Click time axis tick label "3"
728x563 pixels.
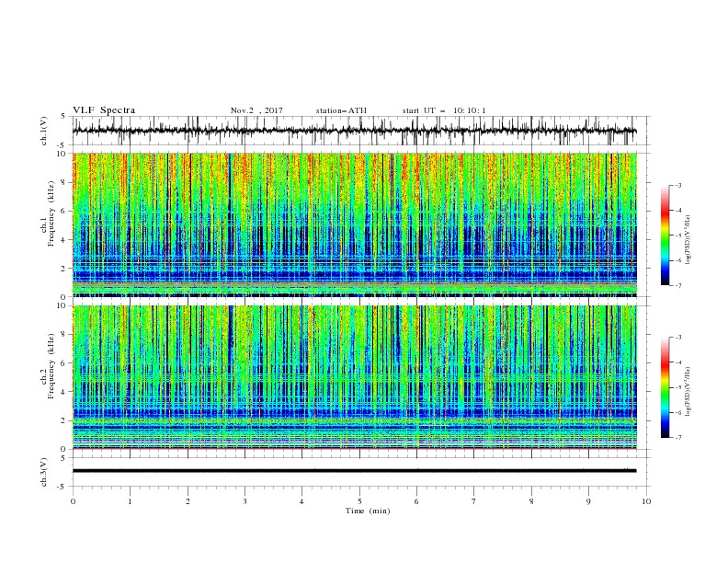click(245, 501)
